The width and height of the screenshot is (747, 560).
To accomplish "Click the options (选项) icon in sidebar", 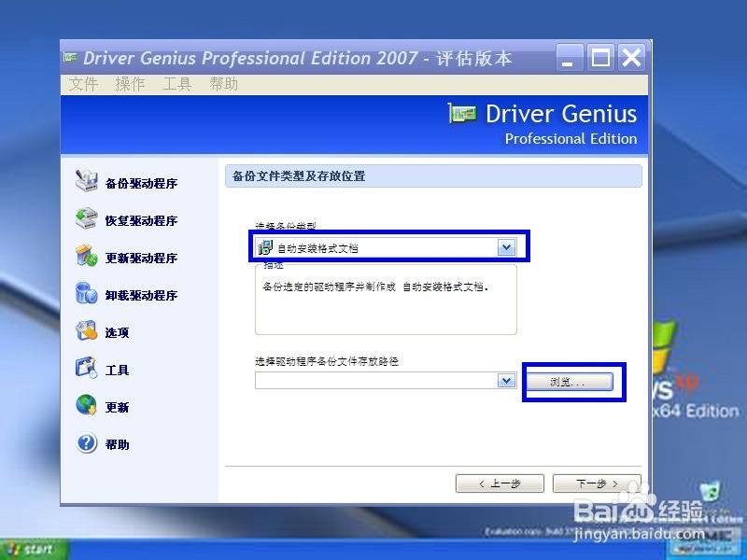I will (x=86, y=330).
